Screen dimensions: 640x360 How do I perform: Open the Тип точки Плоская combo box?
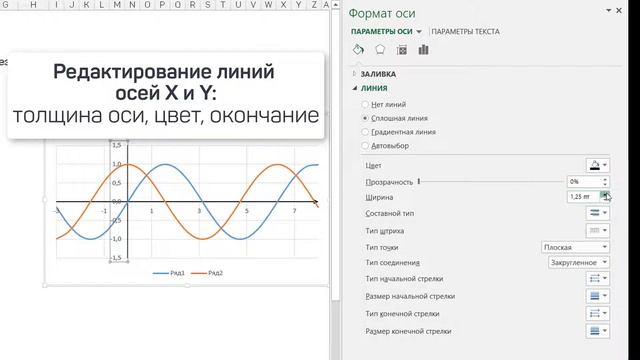(575, 247)
